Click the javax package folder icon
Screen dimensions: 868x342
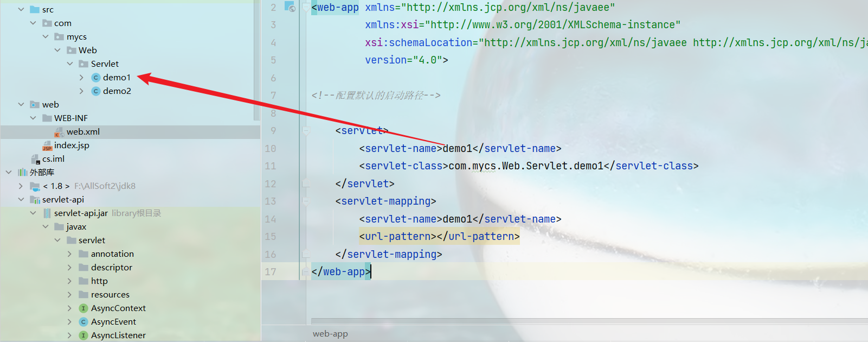(x=59, y=227)
